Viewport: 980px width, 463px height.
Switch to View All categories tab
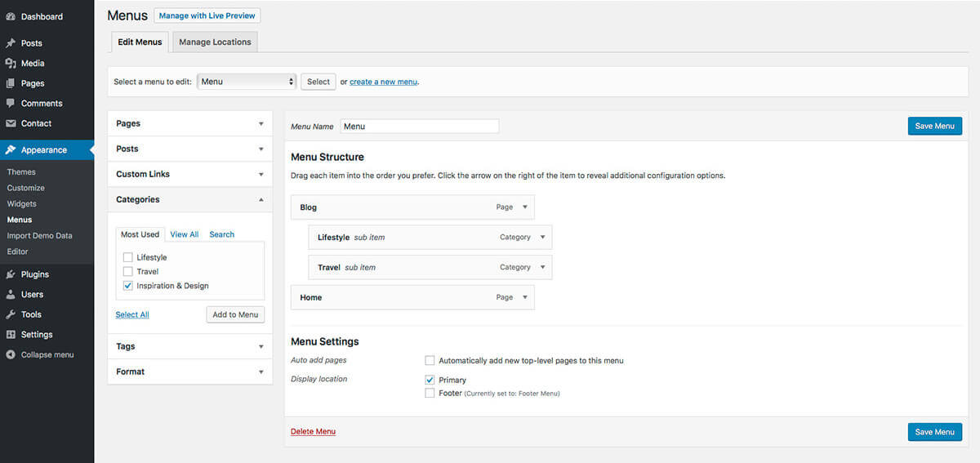click(185, 234)
